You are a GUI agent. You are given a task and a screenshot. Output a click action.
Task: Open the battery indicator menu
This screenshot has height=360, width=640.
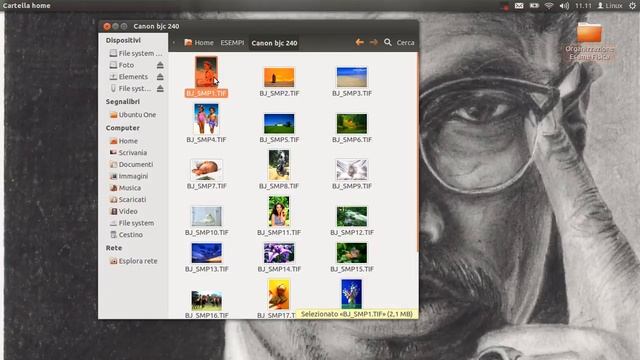tap(534, 6)
